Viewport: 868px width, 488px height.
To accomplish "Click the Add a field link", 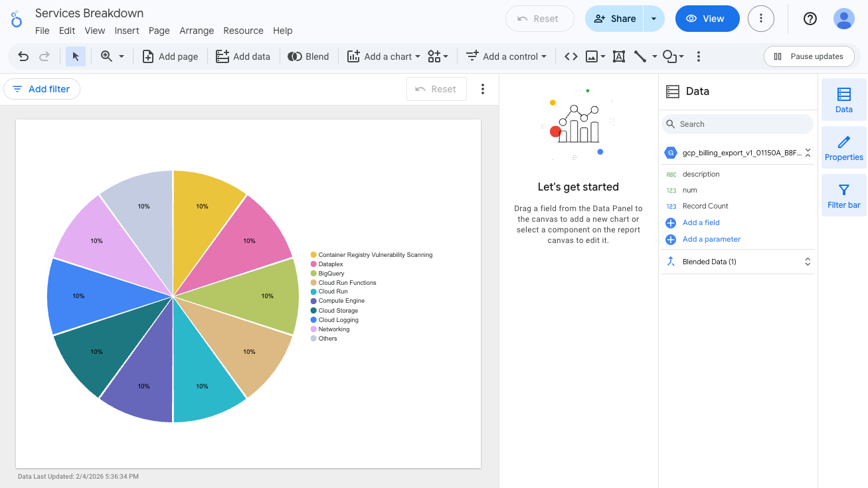I will 701,222.
